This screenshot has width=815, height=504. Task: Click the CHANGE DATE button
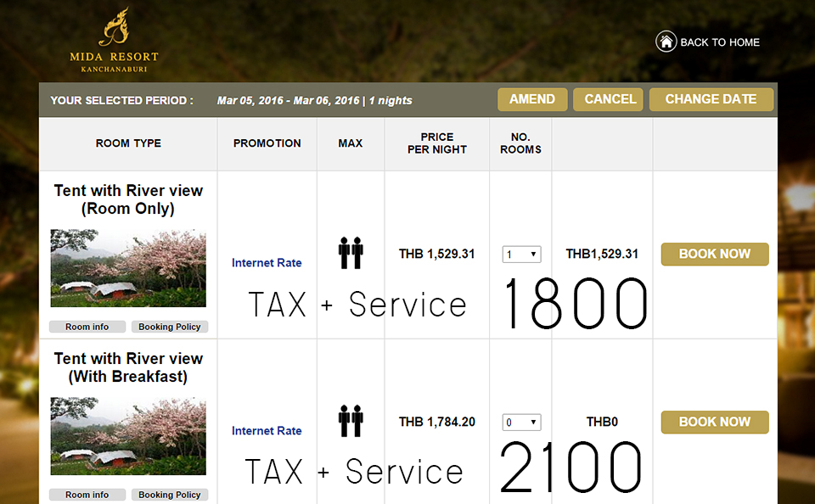[711, 99]
